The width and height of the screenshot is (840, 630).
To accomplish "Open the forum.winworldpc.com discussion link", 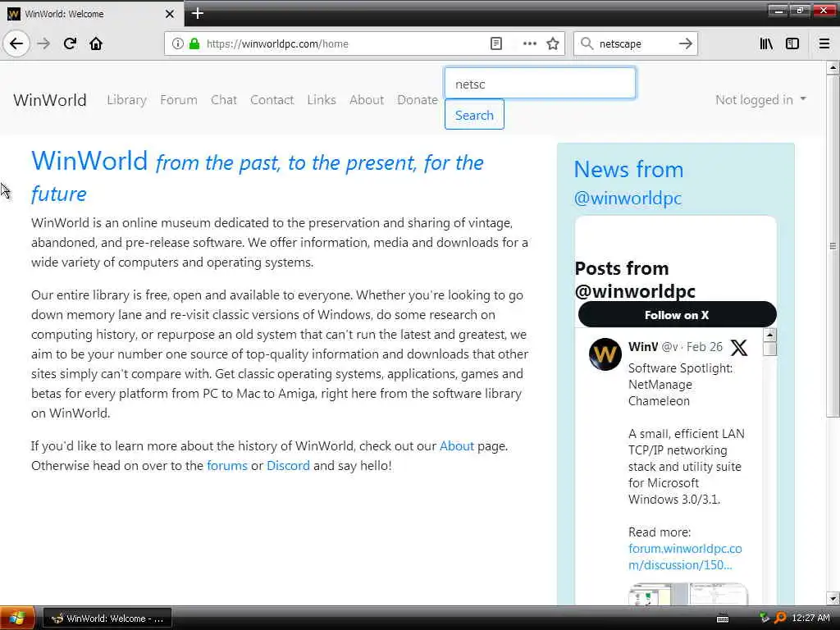I will [685, 557].
